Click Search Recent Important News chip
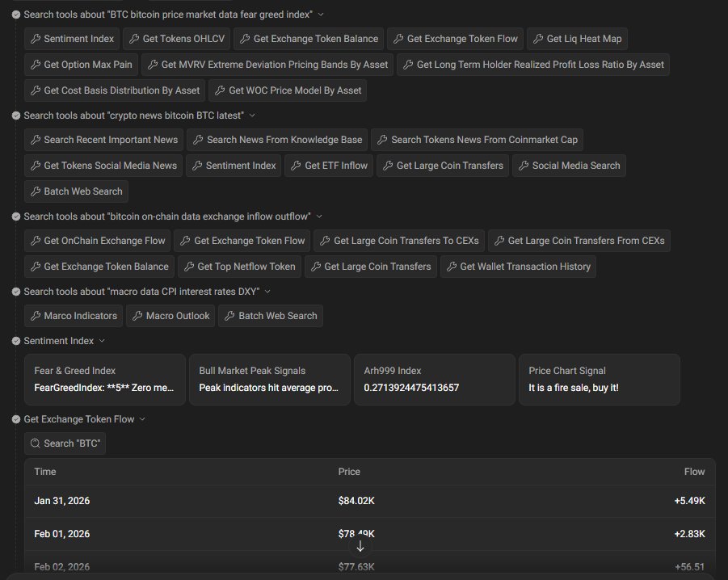 pyautogui.click(x=104, y=140)
